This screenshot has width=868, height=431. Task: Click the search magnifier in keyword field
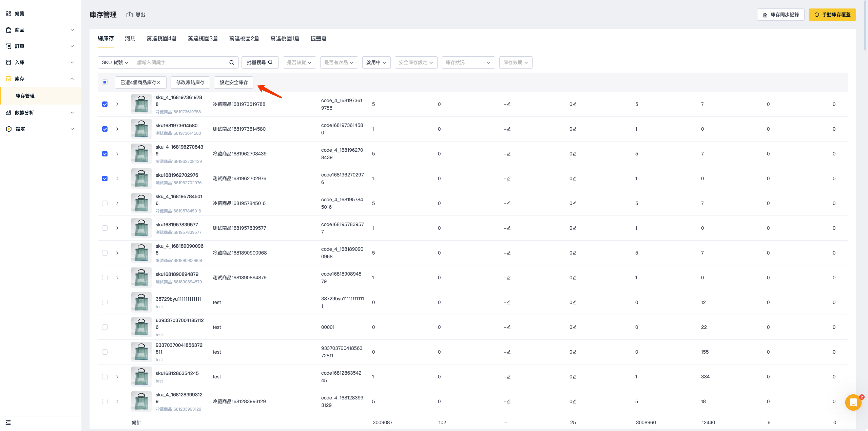click(x=232, y=62)
